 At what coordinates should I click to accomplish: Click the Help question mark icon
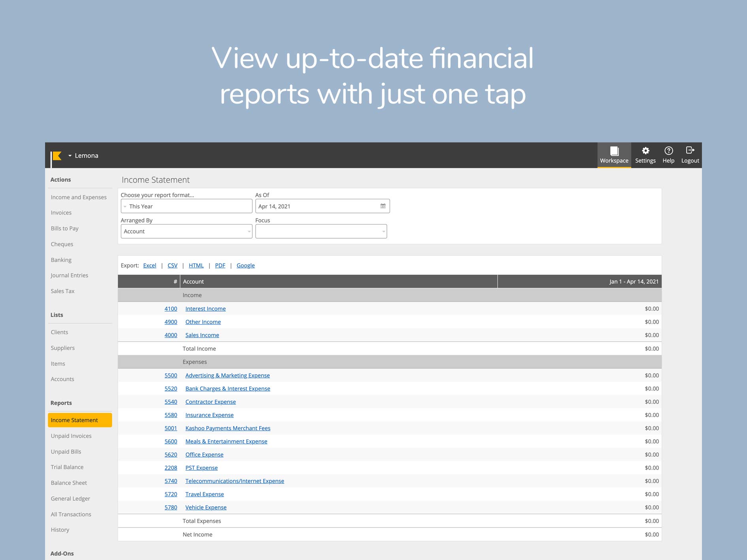(668, 151)
